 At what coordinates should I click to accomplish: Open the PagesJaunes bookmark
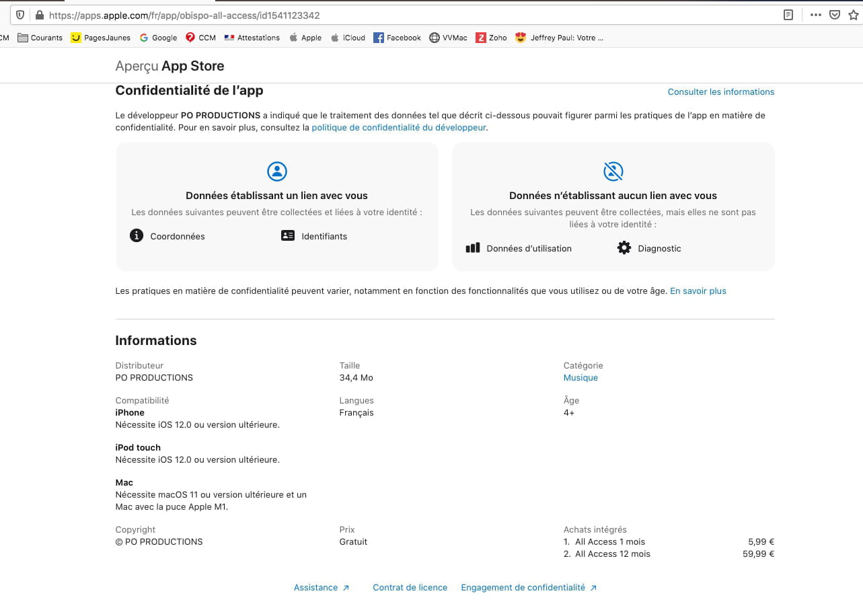tap(101, 38)
